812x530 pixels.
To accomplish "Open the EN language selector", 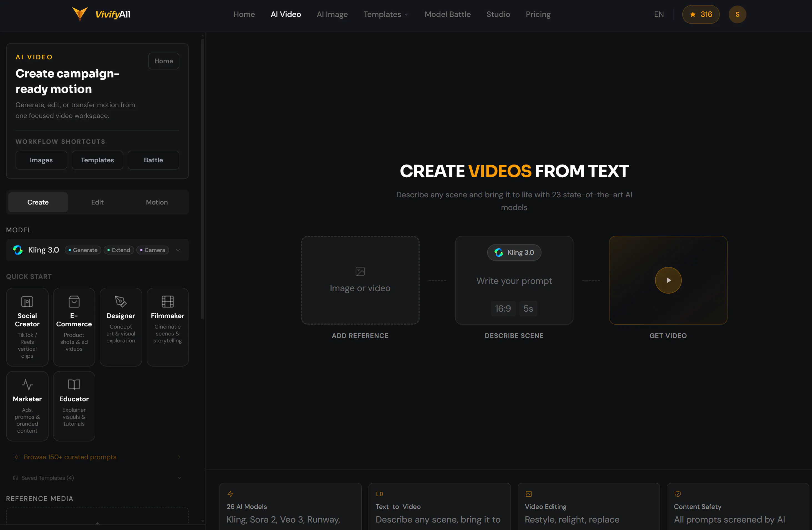I will (659, 14).
